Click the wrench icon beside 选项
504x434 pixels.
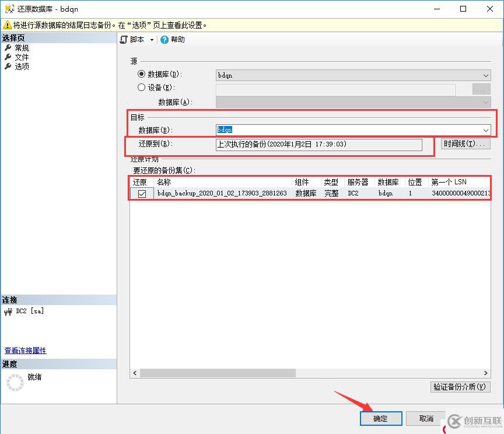pos(8,66)
